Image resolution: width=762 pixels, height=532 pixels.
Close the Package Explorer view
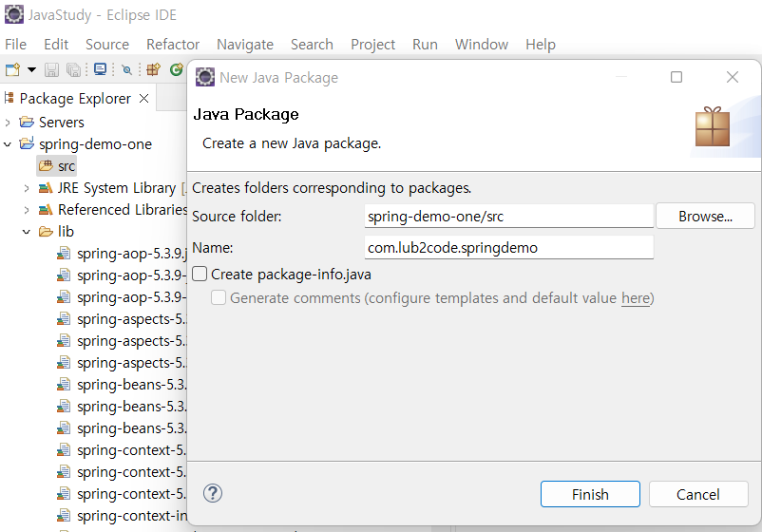tap(143, 99)
